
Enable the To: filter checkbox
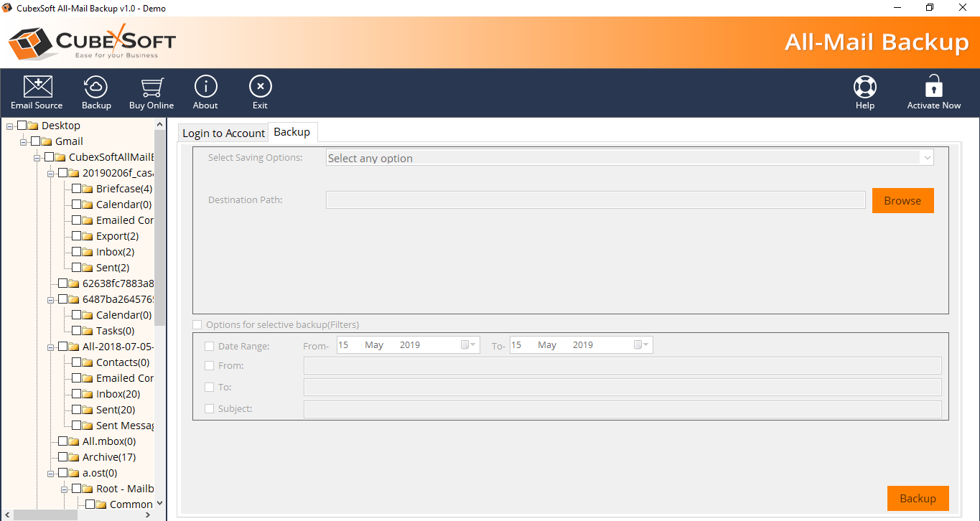click(210, 387)
